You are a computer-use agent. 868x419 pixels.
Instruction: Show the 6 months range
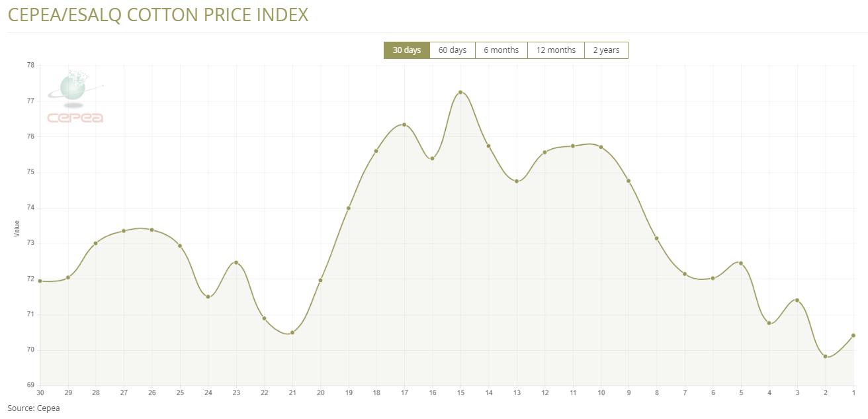[501, 50]
